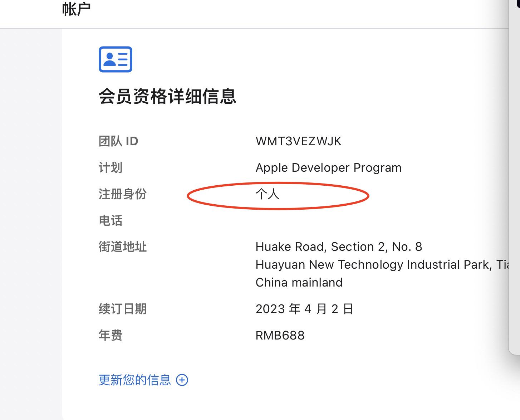The height and width of the screenshot is (420, 520).
Task: Click the plus circle icon beside 更新您的信息
Action: pos(182,380)
